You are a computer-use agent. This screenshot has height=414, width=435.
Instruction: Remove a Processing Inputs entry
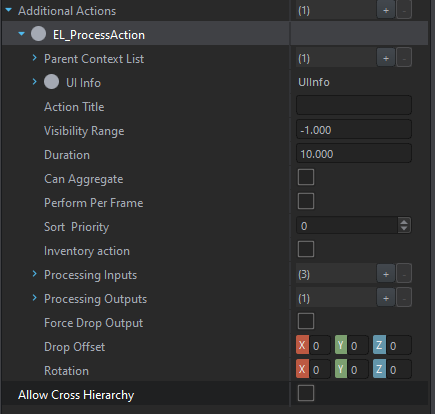coord(404,274)
